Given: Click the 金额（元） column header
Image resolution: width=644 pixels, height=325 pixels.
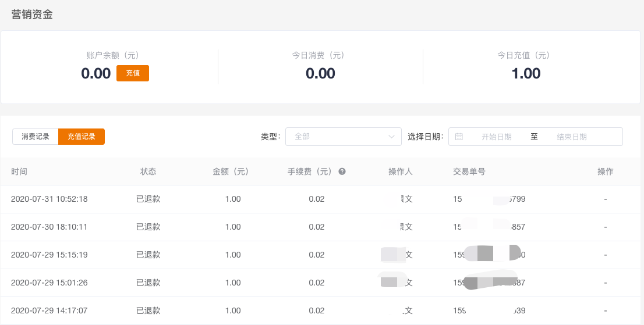Looking at the screenshot, I should point(232,172).
